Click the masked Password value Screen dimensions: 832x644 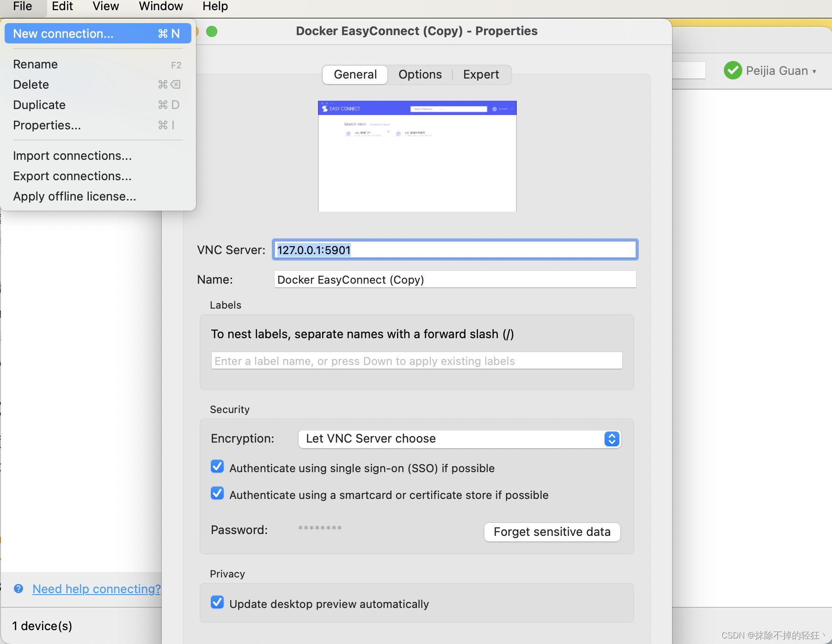point(320,529)
